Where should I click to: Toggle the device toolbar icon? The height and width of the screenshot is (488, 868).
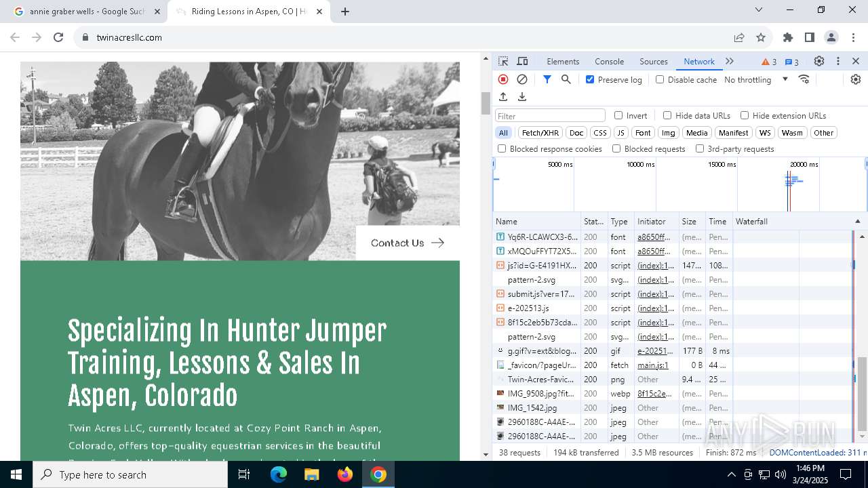pyautogui.click(x=522, y=61)
